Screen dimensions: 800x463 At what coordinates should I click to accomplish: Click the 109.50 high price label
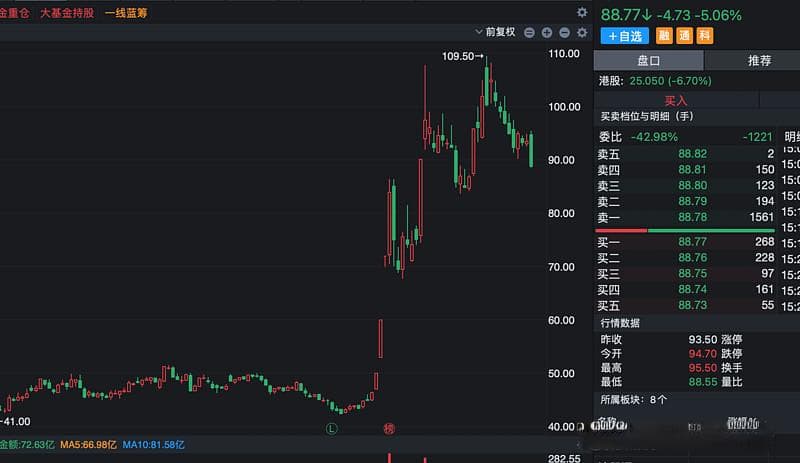[458, 56]
